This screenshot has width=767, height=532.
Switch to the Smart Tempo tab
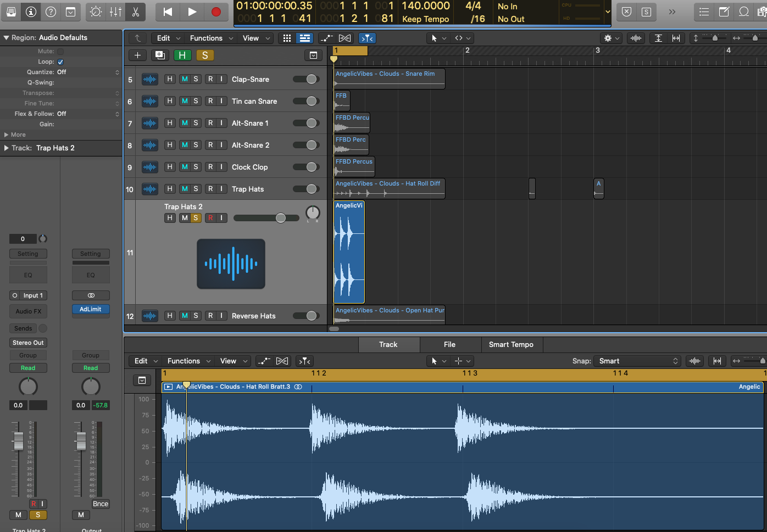(x=510, y=344)
